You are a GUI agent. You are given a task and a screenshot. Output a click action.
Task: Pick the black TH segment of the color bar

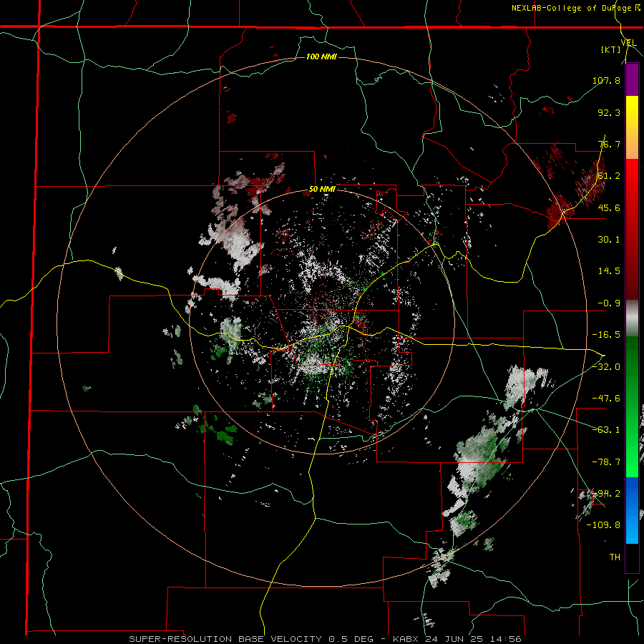pyautogui.click(x=632, y=558)
